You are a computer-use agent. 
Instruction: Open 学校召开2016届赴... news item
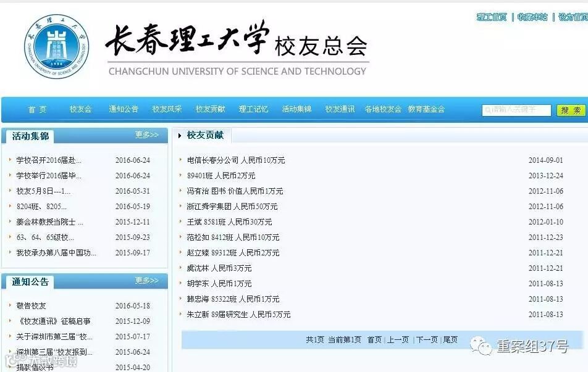[x=48, y=160]
